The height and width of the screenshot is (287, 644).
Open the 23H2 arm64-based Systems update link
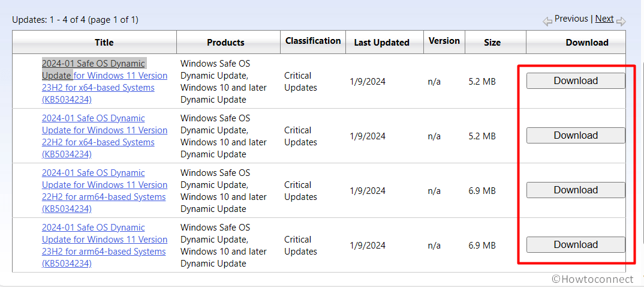tap(104, 246)
